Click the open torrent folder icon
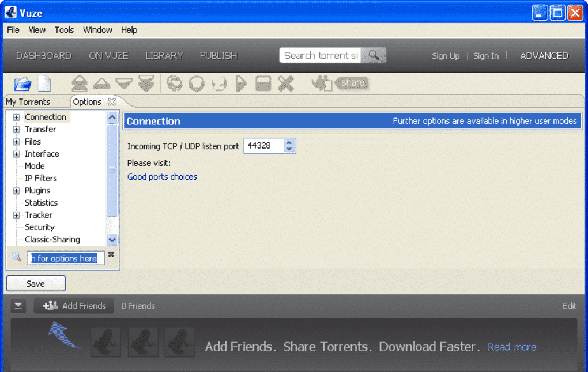This screenshot has height=372, width=588. pos(22,84)
